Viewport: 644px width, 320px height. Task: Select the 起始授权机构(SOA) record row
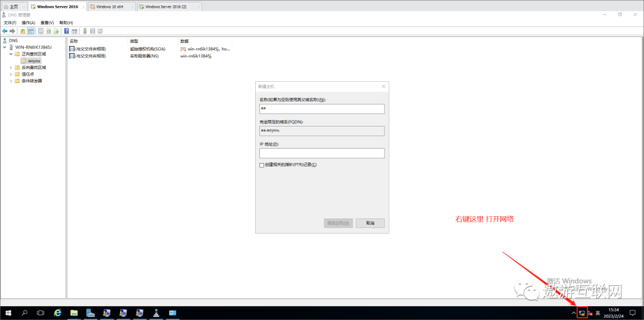pos(150,48)
